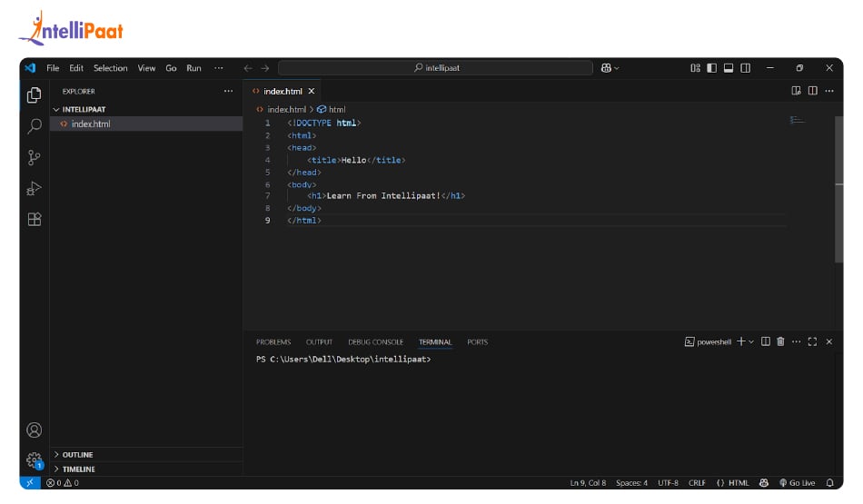Viewport: 863px width, 504px height.
Task: Maximize the terminal panel size
Action: point(812,341)
